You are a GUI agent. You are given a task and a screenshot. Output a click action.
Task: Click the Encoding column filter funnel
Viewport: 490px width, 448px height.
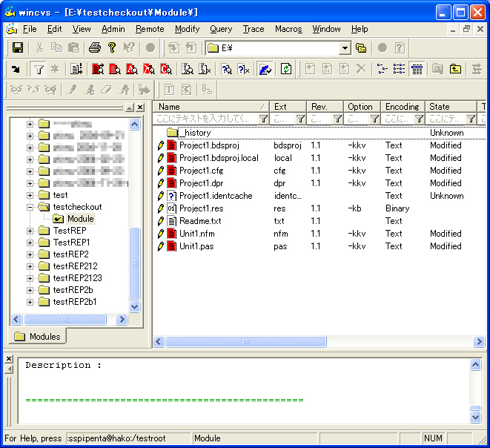pos(419,119)
